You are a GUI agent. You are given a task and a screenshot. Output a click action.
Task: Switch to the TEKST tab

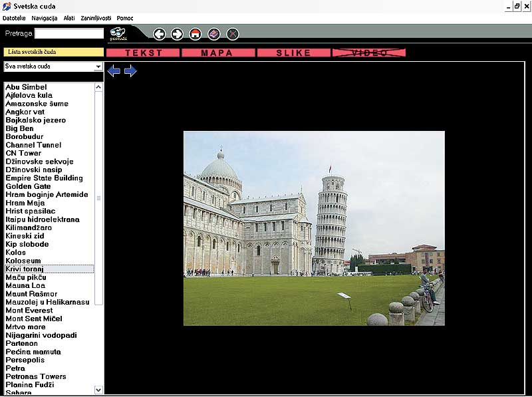(x=143, y=53)
